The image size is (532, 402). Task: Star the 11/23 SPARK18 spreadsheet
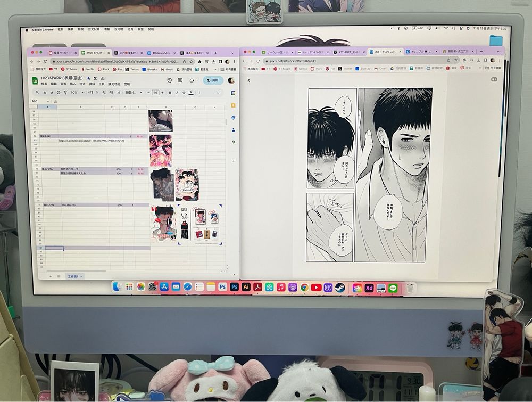(x=88, y=78)
